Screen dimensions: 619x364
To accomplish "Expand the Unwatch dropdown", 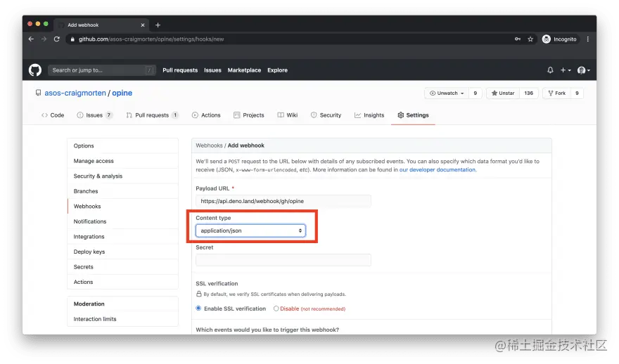I will [x=447, y=93].
